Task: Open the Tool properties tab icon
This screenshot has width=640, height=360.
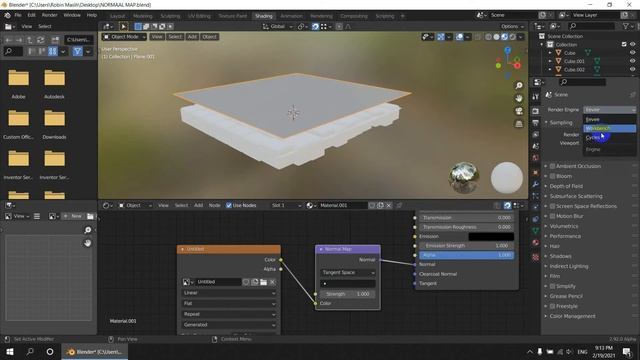Action: pyautogui.click(x=536, y=97)
